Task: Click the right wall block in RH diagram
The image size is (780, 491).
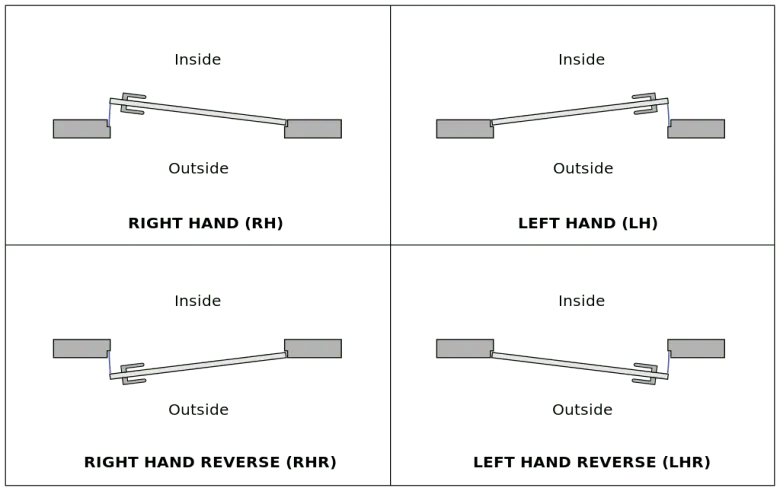Action: coord(313,129)
